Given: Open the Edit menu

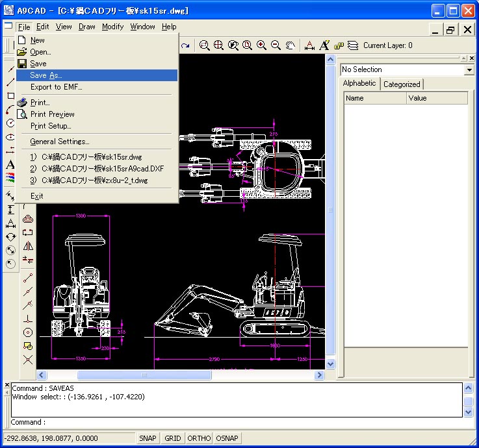Looking at the screenshot, I should click(42, 27).
